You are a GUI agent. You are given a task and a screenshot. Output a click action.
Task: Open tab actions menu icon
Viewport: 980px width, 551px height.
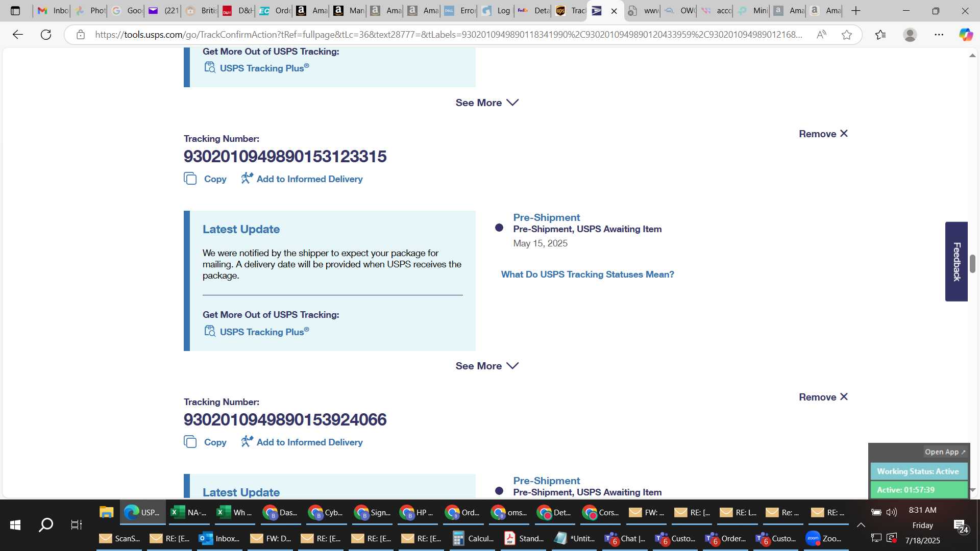[x=15, y=11]
